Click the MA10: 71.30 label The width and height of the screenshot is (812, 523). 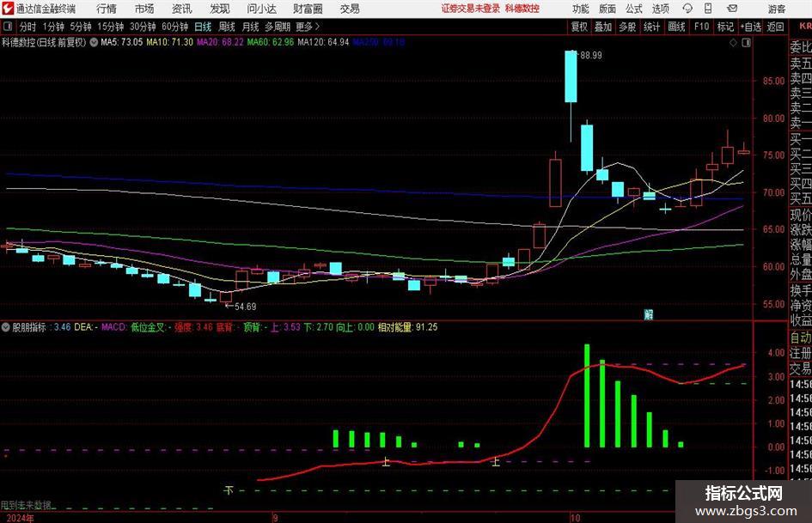click(x=169, y=42)
